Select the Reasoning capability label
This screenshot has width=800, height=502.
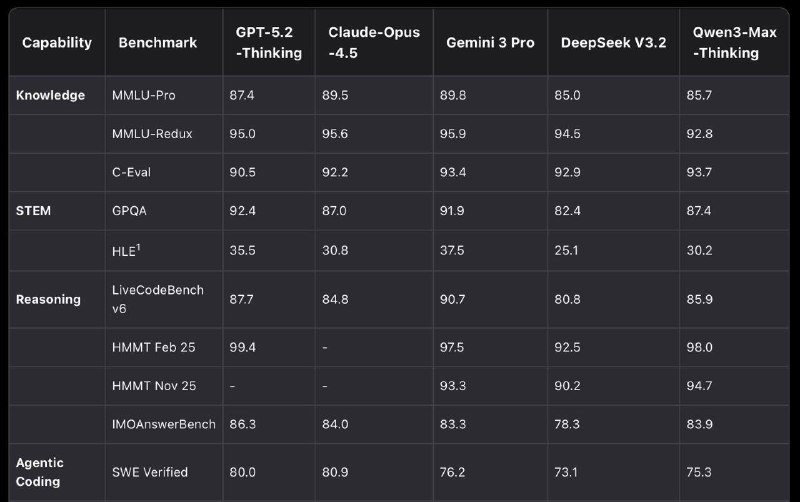pyautogui.click(x=49, y=299)
